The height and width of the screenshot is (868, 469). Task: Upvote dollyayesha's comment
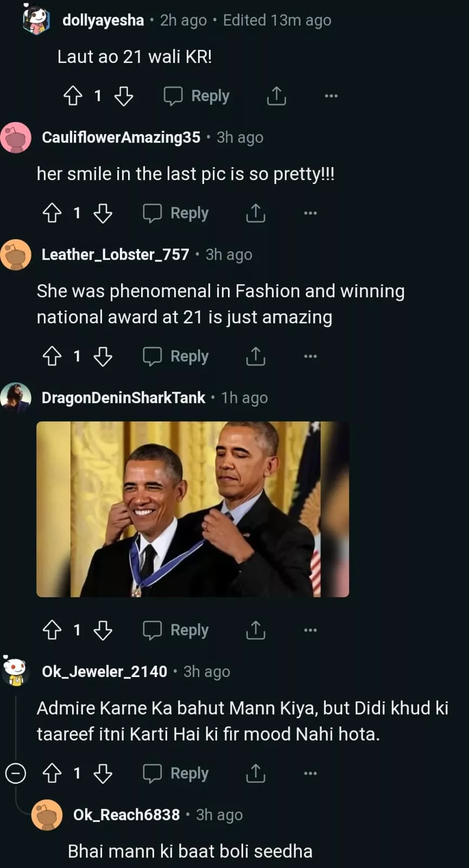click(x=73, y=96)
